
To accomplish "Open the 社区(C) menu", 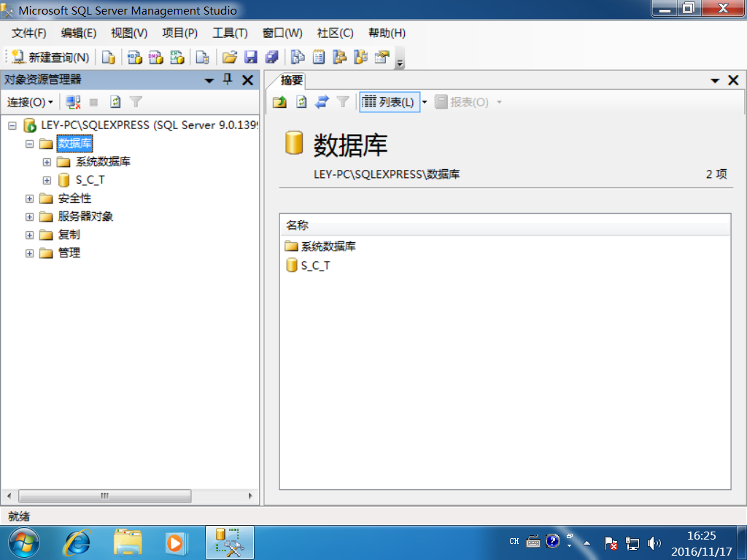I will point(336,33).
